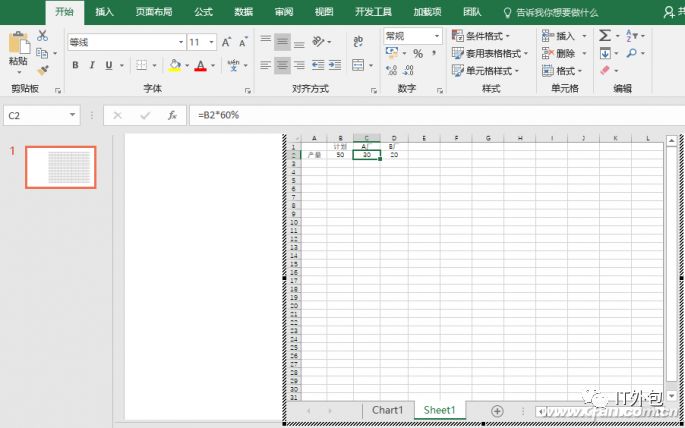The image size is (685, 428).
Task: Add new sheet plus button
Action: point(497,411)
